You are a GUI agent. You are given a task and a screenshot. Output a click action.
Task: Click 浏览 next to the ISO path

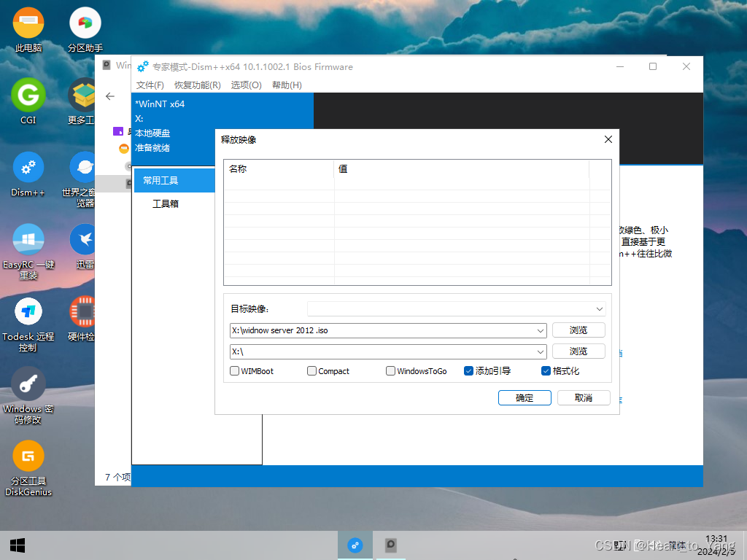pyautogui.click(x=578, y=330)
